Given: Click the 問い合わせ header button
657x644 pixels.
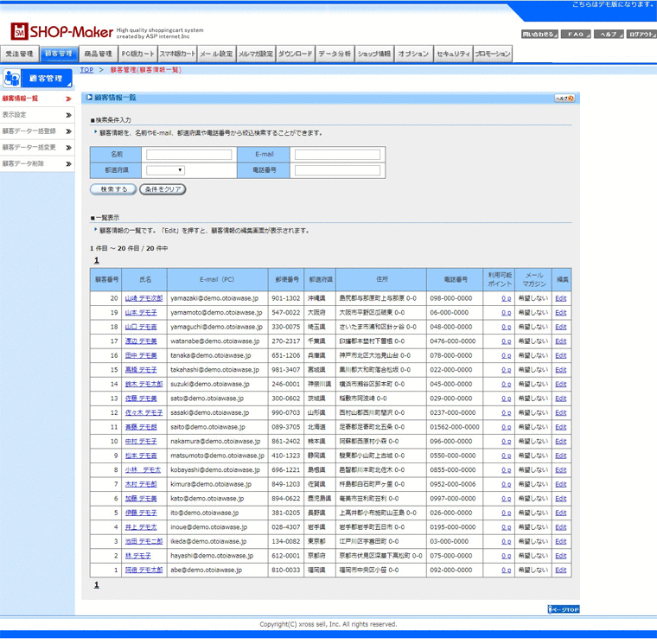Looking at the screenshot, I should [x=539, y=34].
